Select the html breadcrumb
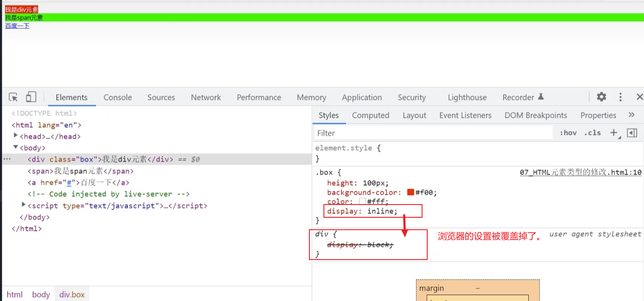This screenshot has height=301, width=644. tap(15, 295)
